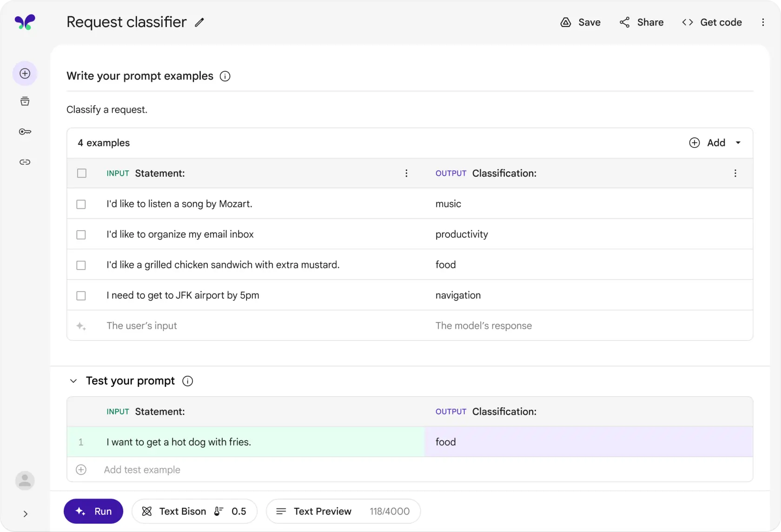This screenshot has width=781, height=532.
Task: Open the Text Preview panel
Action: pyautogui.click(x=322, y=511)
